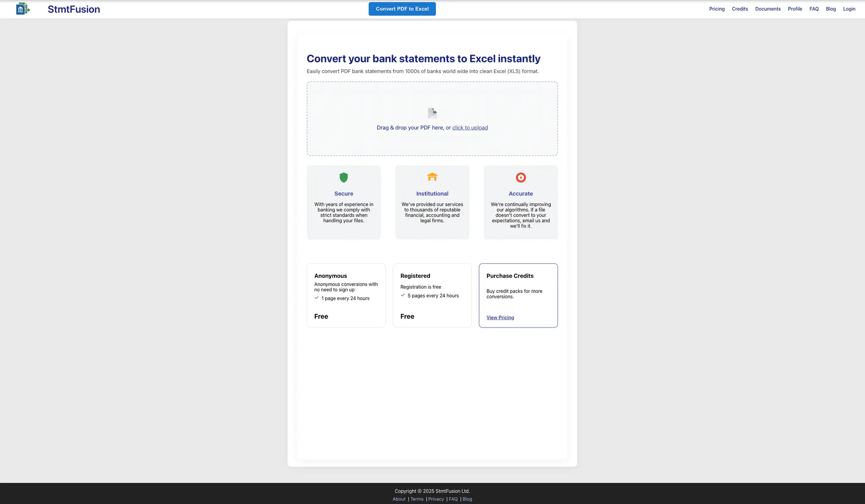Click Login in the top right
This screenshot has height=504, width=865.
pyautogui.click(x=849, y=9)
